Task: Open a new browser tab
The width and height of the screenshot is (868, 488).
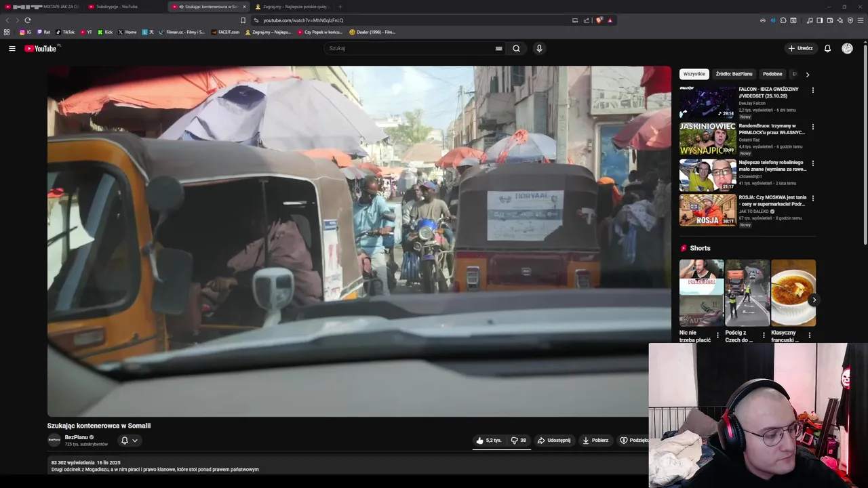Action: (340, 7)
